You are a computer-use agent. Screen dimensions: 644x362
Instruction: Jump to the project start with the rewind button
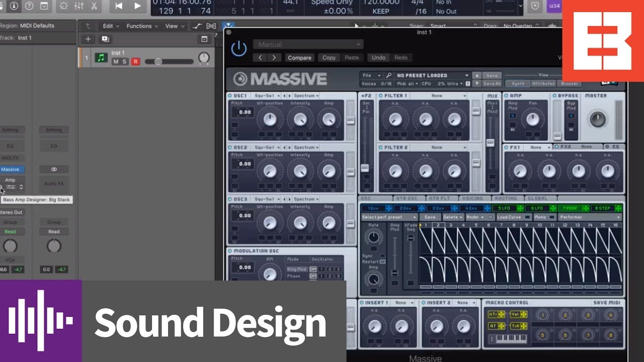point(119,6)
